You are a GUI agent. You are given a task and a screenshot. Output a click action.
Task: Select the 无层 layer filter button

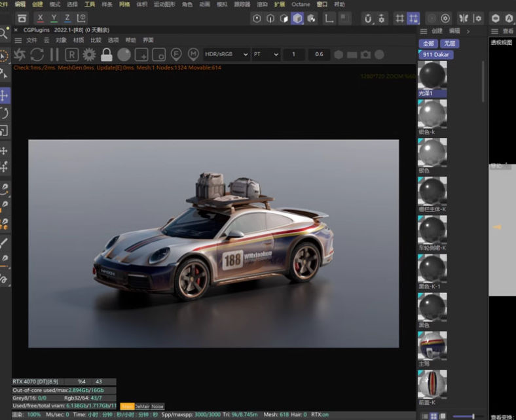[x=449, y=43]
